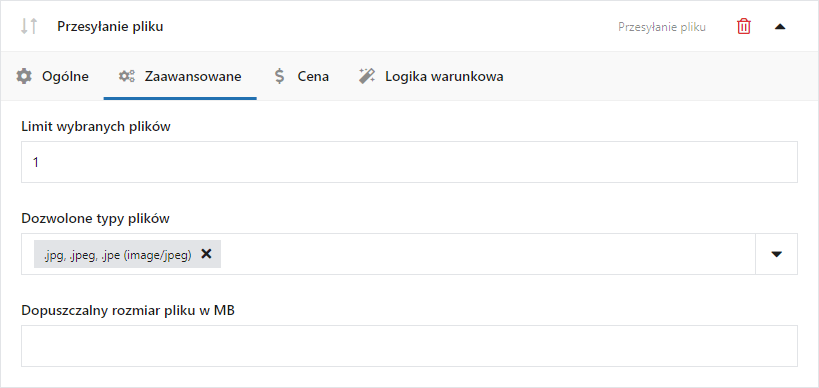Screen dimensions: 819x388
Task: Click the Dozwolone typy plików label
Action: point(96,218)
